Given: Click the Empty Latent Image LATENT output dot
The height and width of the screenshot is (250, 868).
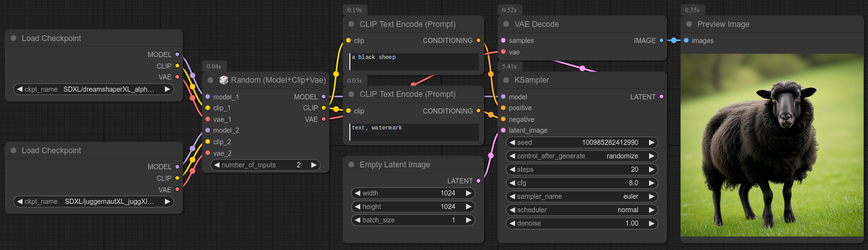Looking at the screenshot, I should click(478, 181).
